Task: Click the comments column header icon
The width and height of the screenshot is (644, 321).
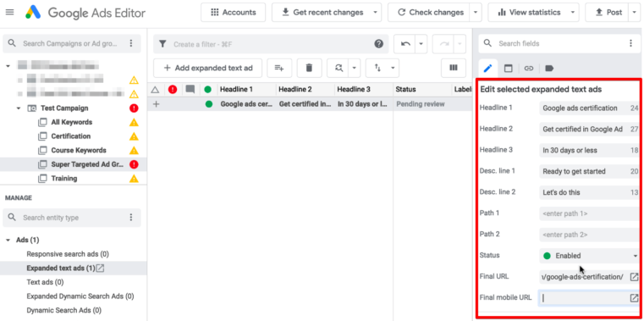Action: pos(190,89)
